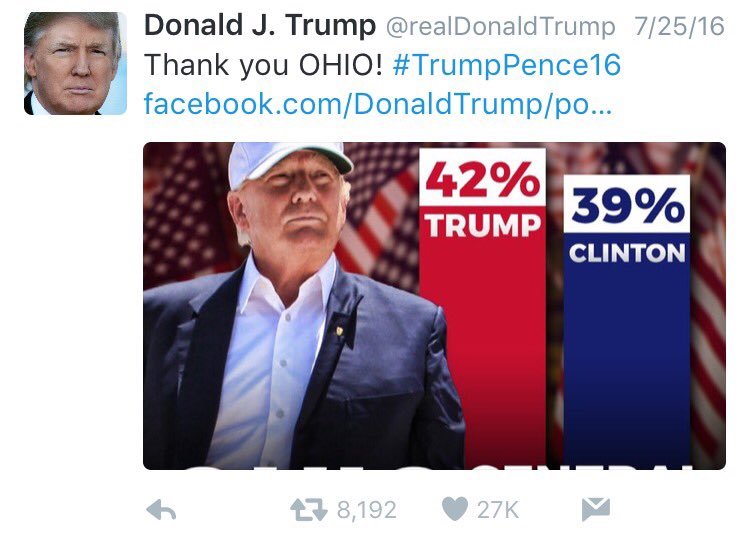Click the 42% figure in the graphic
Viewport: 742px width, 540px height.
point(482,178)
